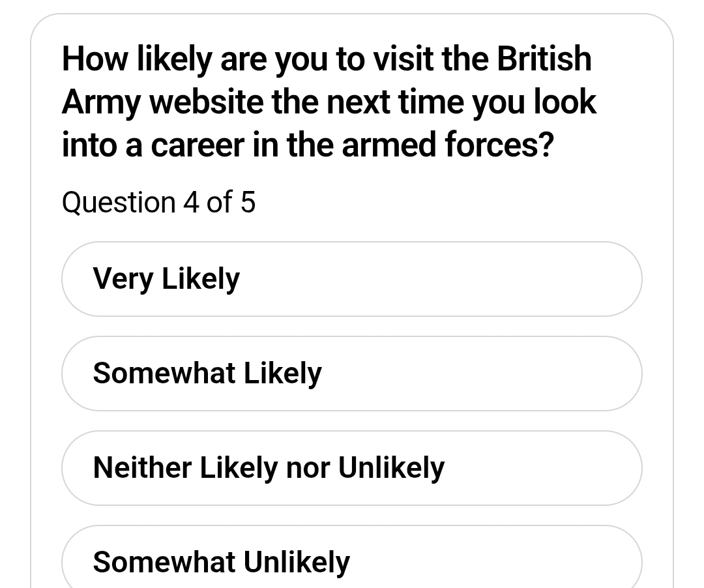Click the word "website" in the heading
Screen dimensions: 704x588
point(207,102)
